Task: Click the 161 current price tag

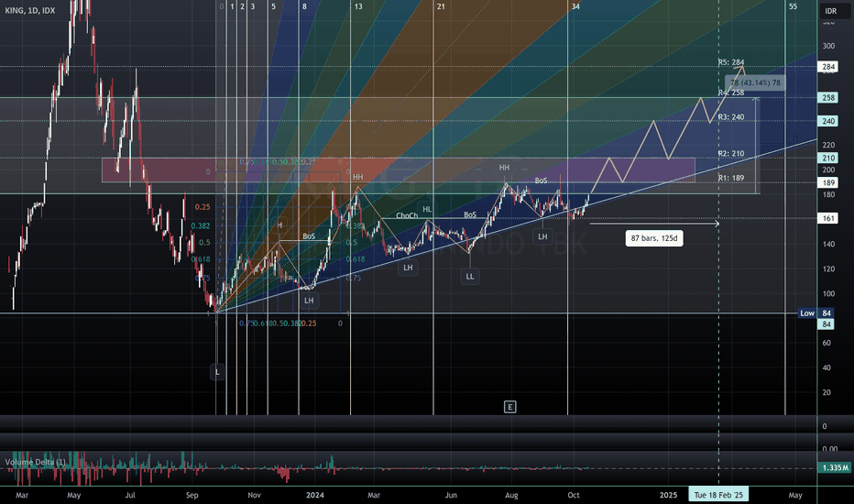Action: click(828, 218)
